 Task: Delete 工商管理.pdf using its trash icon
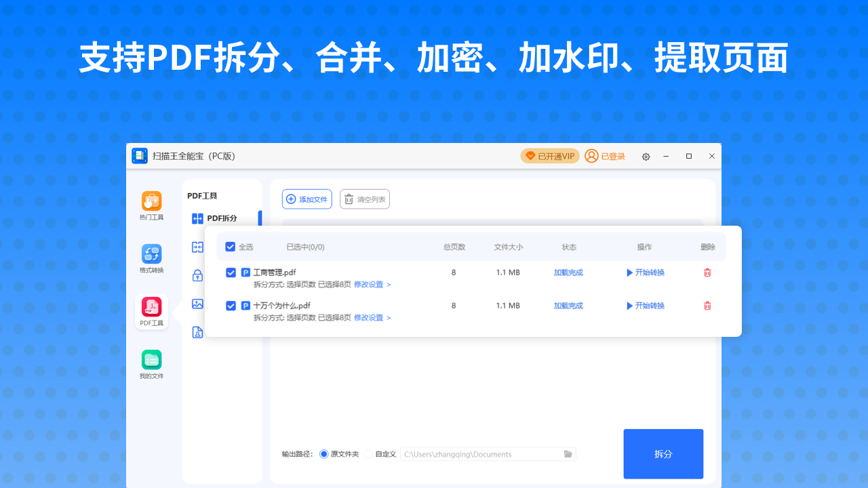(707, 272)
